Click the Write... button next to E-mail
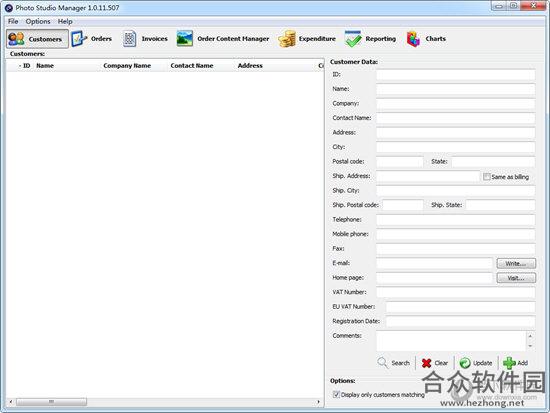 coord(516,263)
